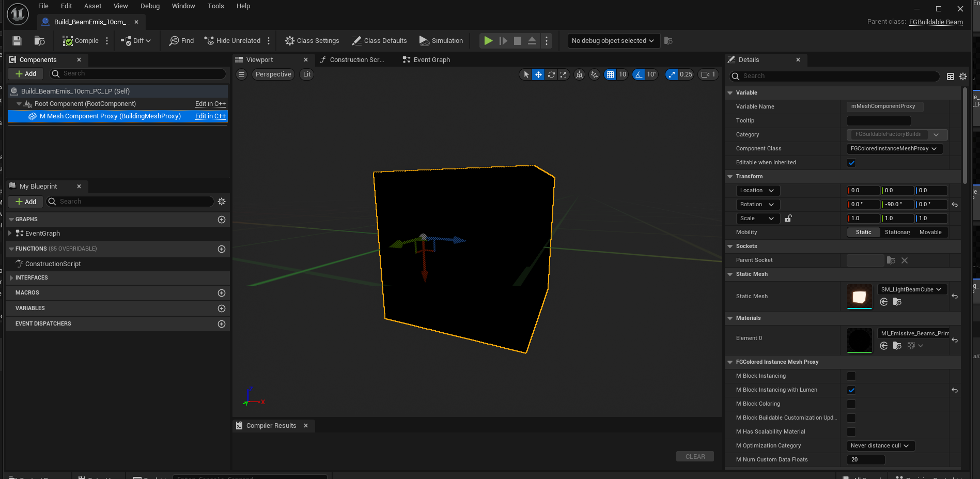The image size is (980, 479).
Task: Click the SM_LightBeamCube mesh thumbnail
Action: [860, 296]
